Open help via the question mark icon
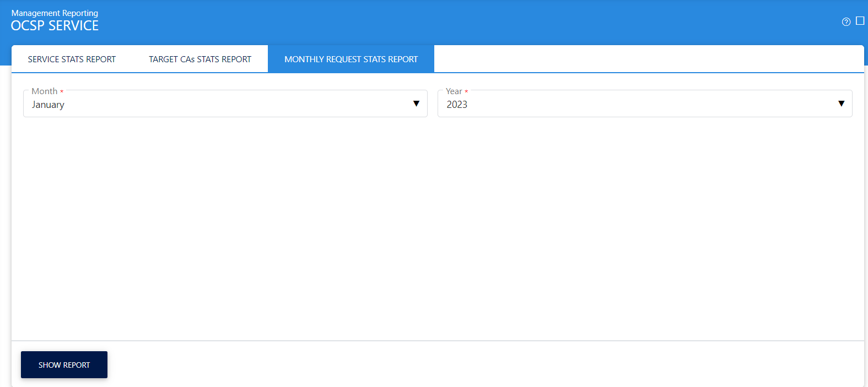 (846, 22)
